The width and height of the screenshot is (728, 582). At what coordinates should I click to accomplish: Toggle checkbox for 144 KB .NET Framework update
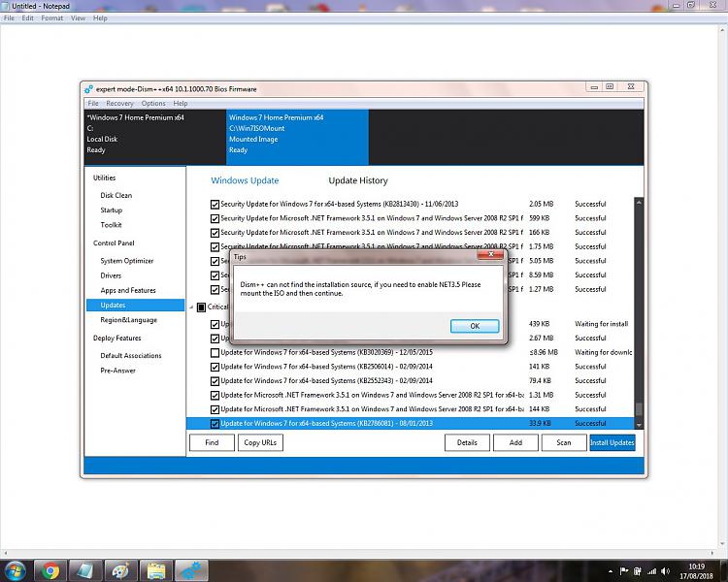point(215,409)
